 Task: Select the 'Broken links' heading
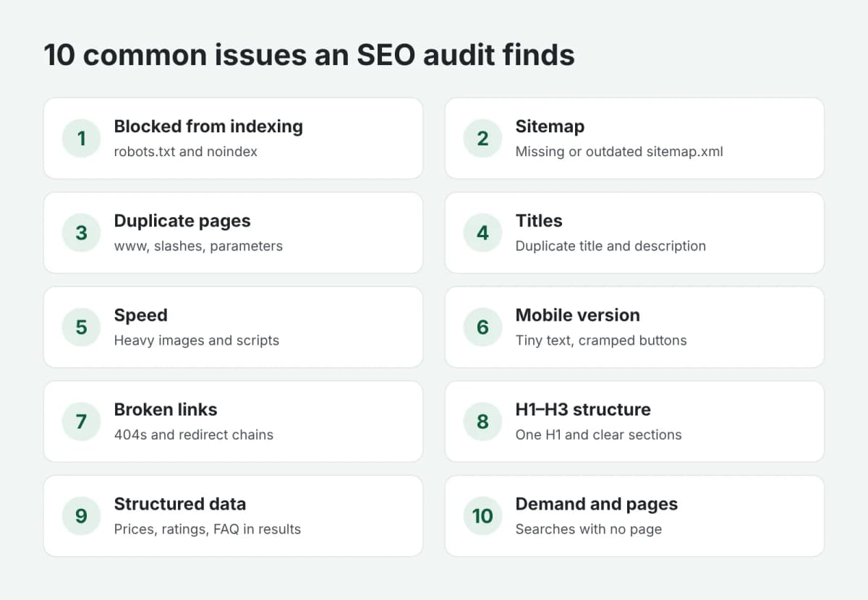[x=166, y=409]
